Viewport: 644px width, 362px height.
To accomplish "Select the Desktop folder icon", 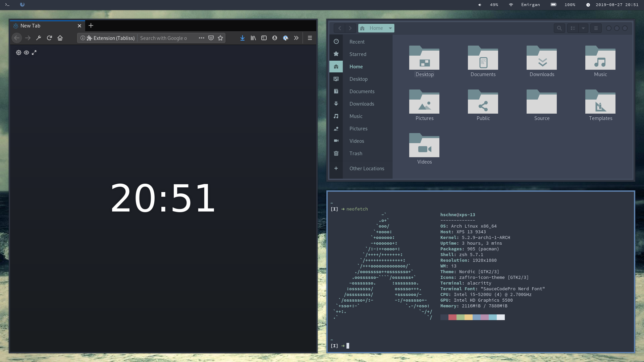I will click(424, 58).
